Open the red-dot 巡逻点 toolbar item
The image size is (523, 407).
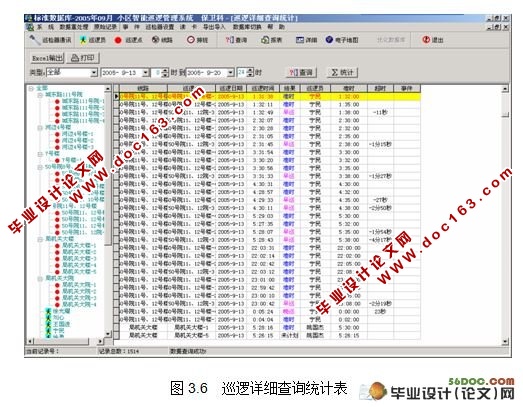(x=128, y=40)
